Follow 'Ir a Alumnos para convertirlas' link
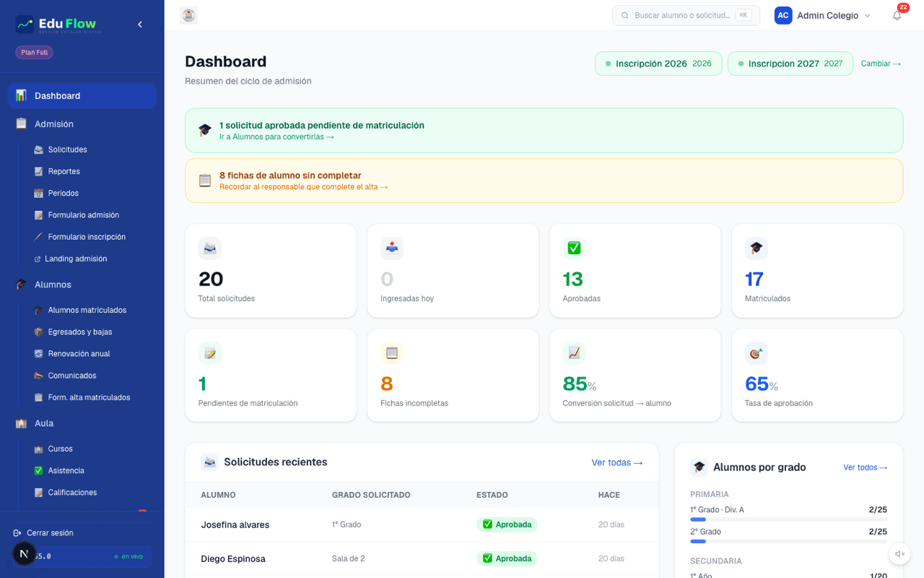Viewport: 924px width, 578px height. pos(276,137)
